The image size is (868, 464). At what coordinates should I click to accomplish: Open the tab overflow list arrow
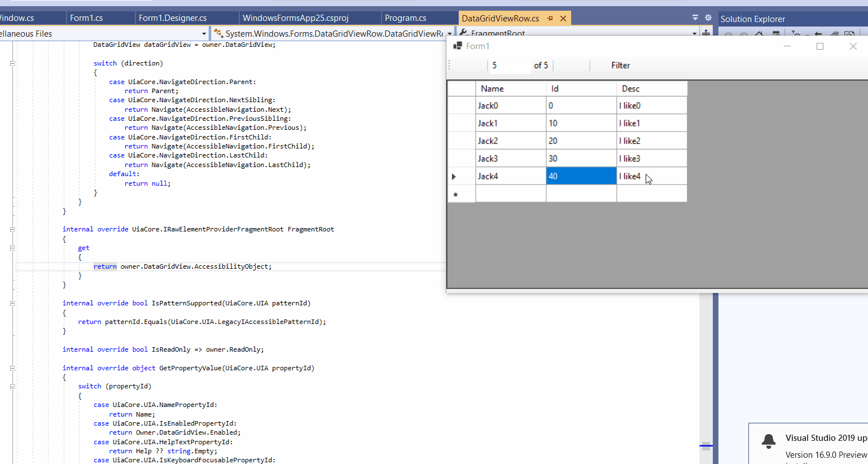click(695, 18)
